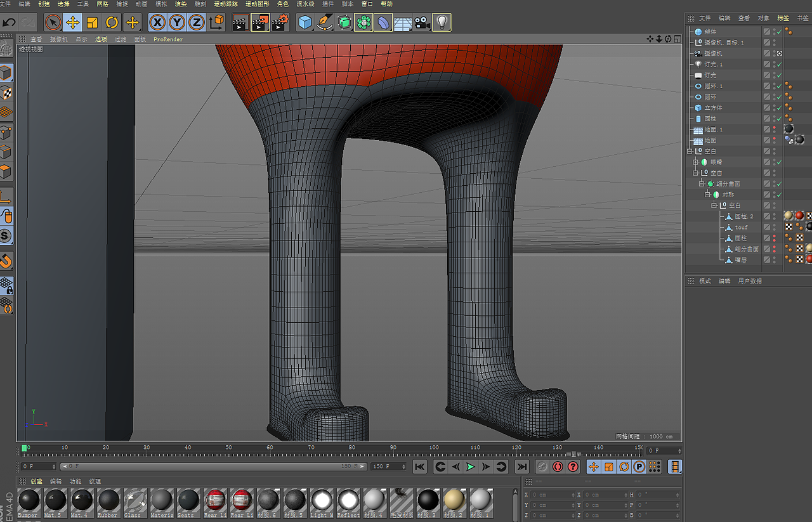
Task: Toggle the green checkmark for 灯光.1
Action: (779, 65)
